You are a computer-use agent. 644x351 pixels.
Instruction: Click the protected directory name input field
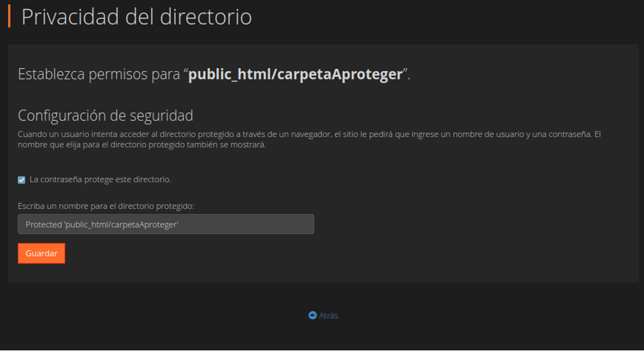click(166, 224)
